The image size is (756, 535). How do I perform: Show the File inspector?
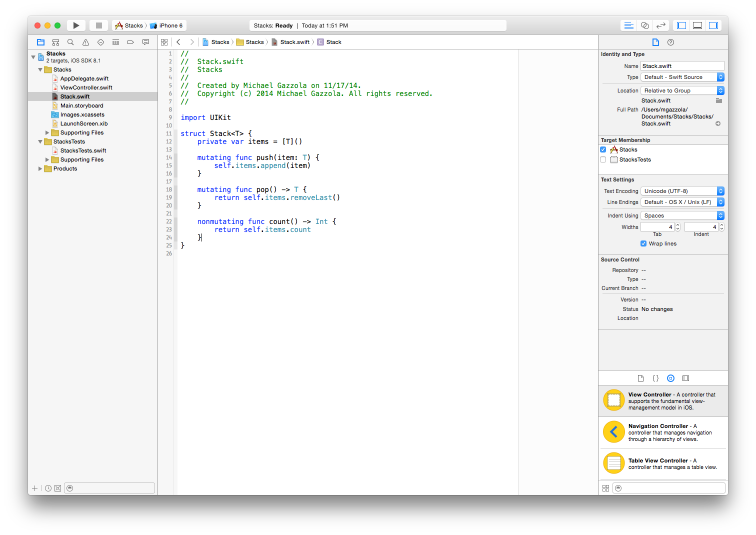click(x=655, y=42)
